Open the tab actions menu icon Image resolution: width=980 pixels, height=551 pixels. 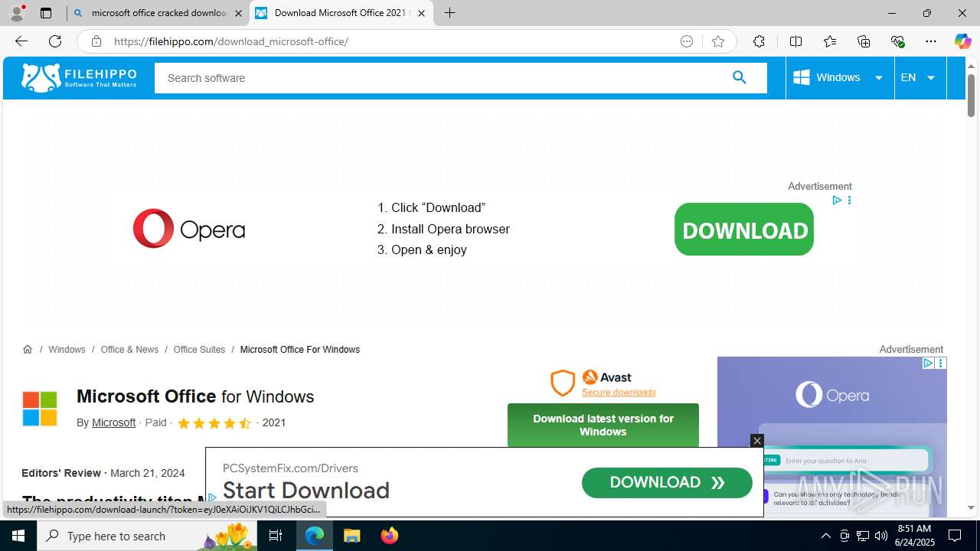(46, 13)
